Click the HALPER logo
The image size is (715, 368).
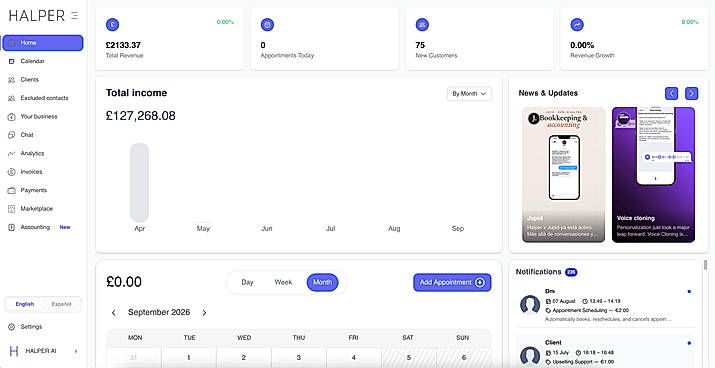37,16
